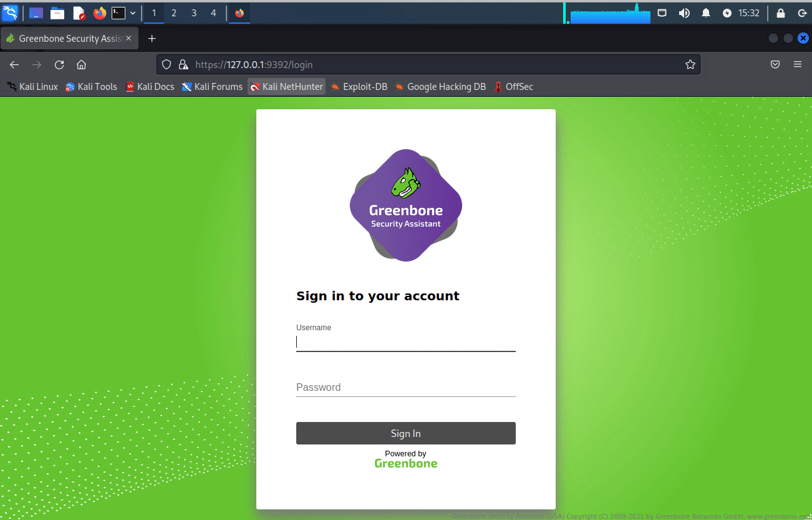Open the Save to Pocket icon
812x520 pixels.
[775, 64]
